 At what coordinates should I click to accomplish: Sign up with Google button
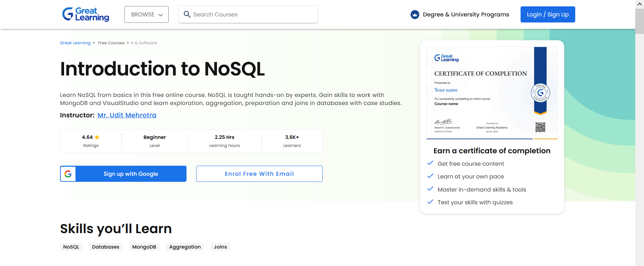130,174
